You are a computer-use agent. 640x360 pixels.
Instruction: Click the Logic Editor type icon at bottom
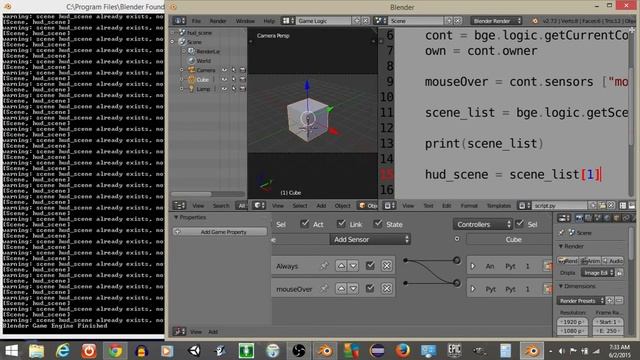(x=179, y=332)
